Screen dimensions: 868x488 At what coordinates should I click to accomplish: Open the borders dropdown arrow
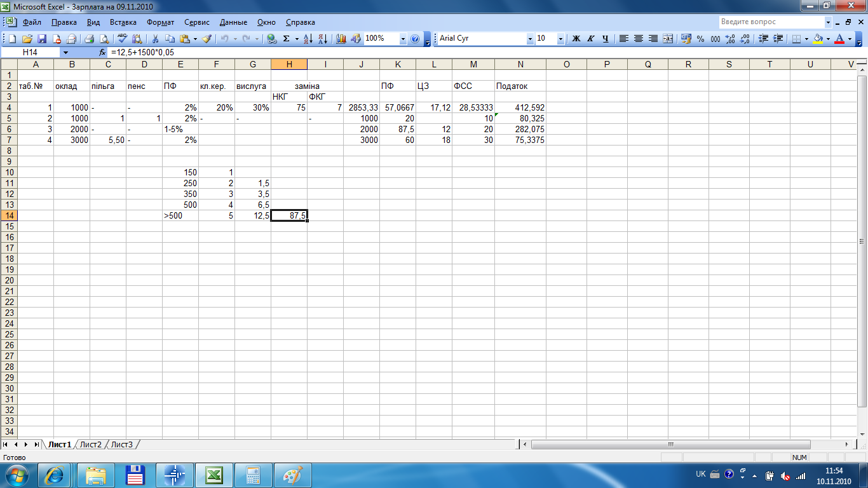tap(806, 39)
